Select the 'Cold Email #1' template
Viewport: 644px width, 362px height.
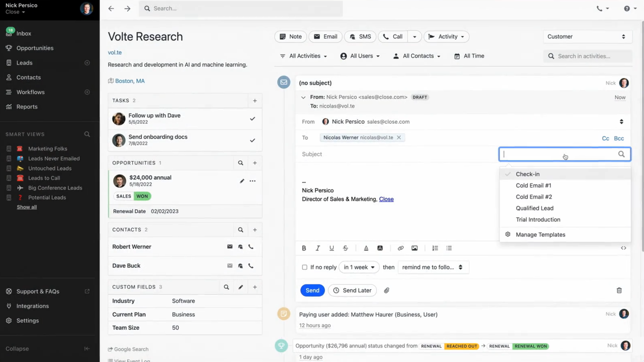tap(533, 185)
